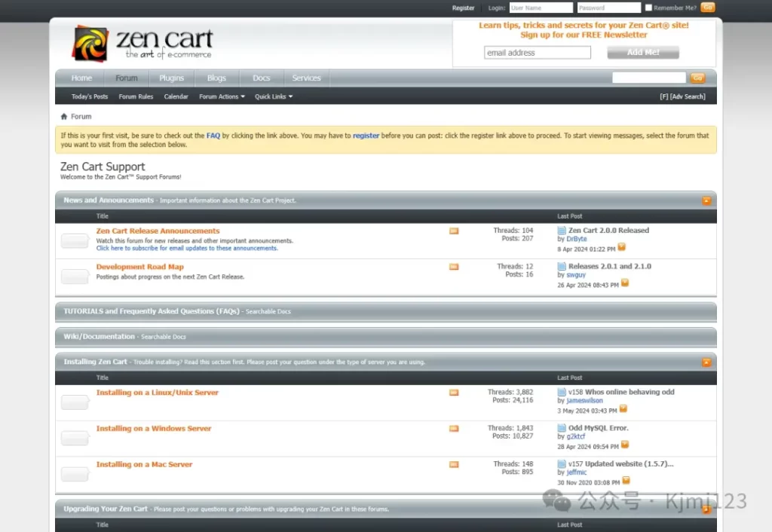Collapse the News and Announcements category

tap(706, 200)
